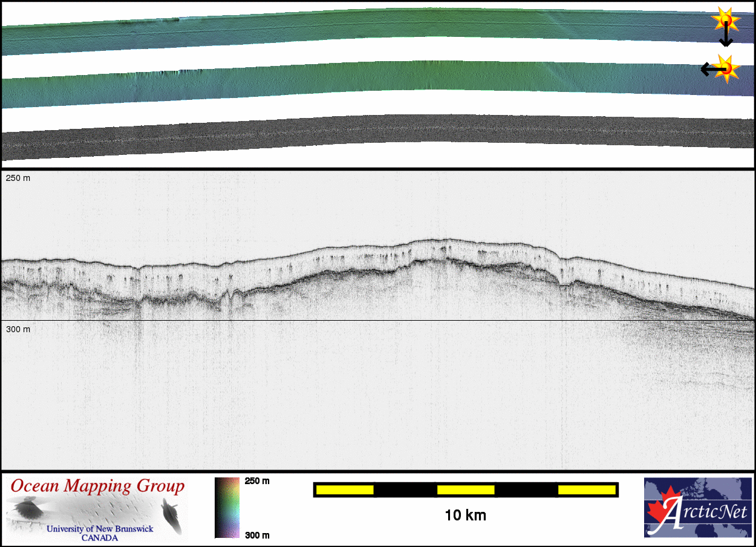
Task: Click the "250 m" label beside the color scale
Action: pyautogui.click(x=256, y=481)
